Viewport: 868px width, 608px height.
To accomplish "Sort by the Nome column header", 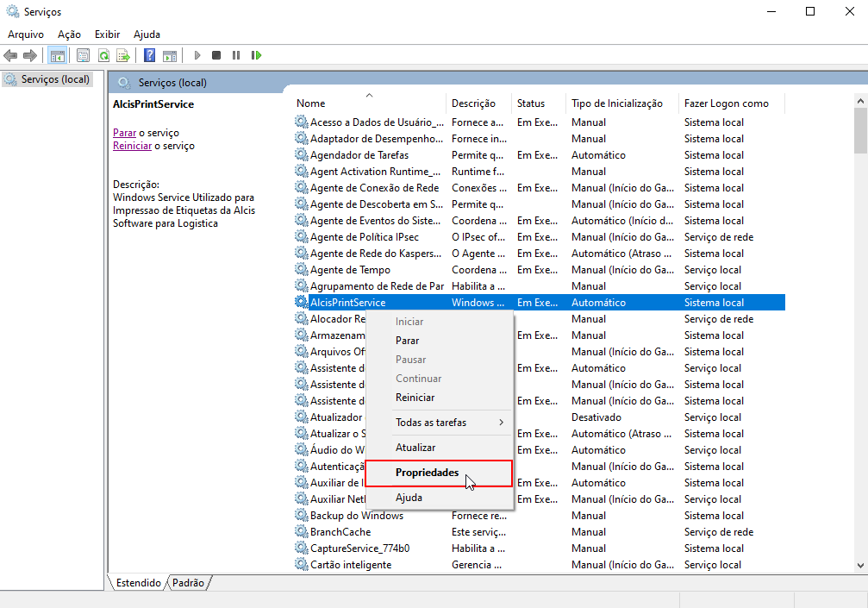I will click(x=369, y=103).
